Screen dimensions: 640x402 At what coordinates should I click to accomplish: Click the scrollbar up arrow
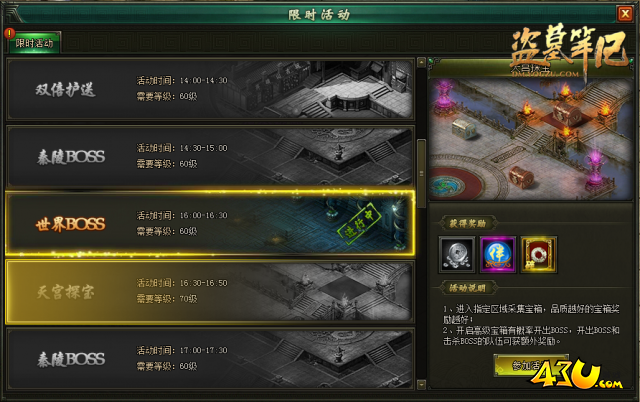pyautogui.click(x=422, y=62)
